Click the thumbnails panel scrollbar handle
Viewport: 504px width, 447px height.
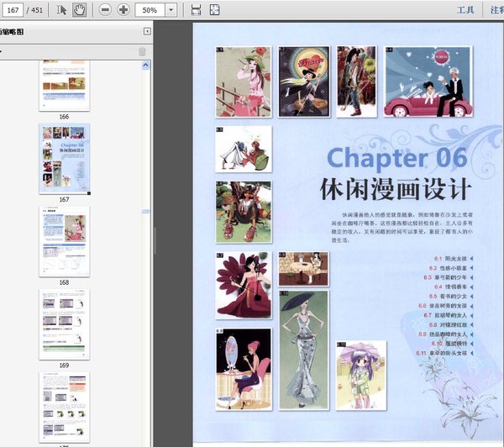tap(145, 211)
